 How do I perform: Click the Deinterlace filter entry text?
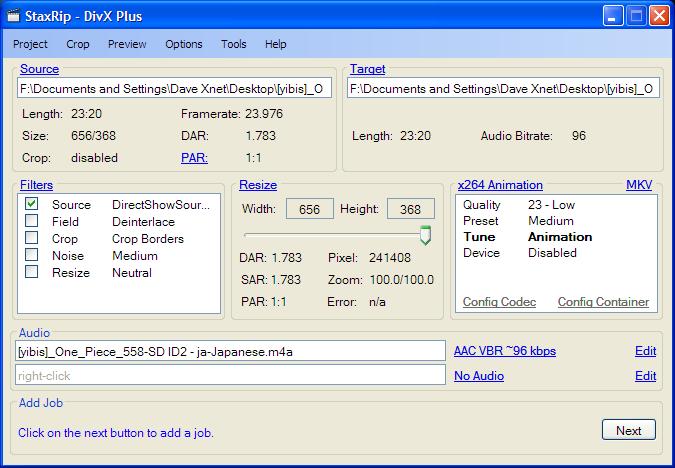[143, 222]
